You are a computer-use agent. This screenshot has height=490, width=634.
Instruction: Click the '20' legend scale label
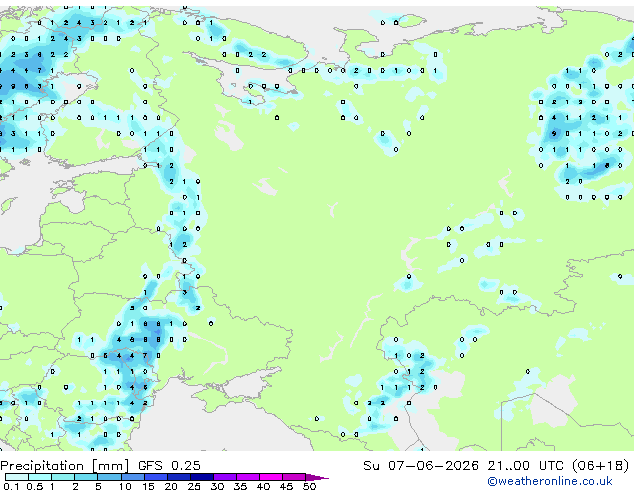click(x=171, y=486)
